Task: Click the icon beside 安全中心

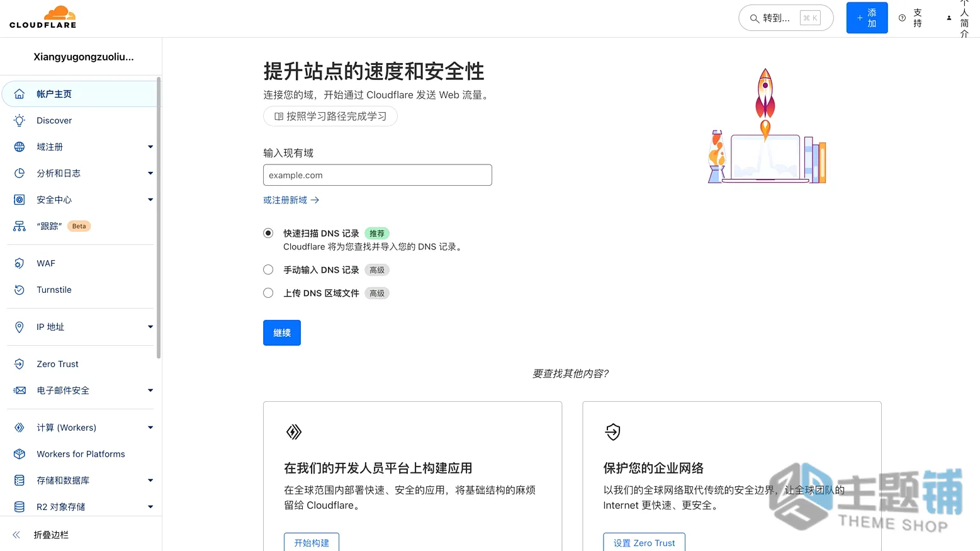Action: coord(20,200)
